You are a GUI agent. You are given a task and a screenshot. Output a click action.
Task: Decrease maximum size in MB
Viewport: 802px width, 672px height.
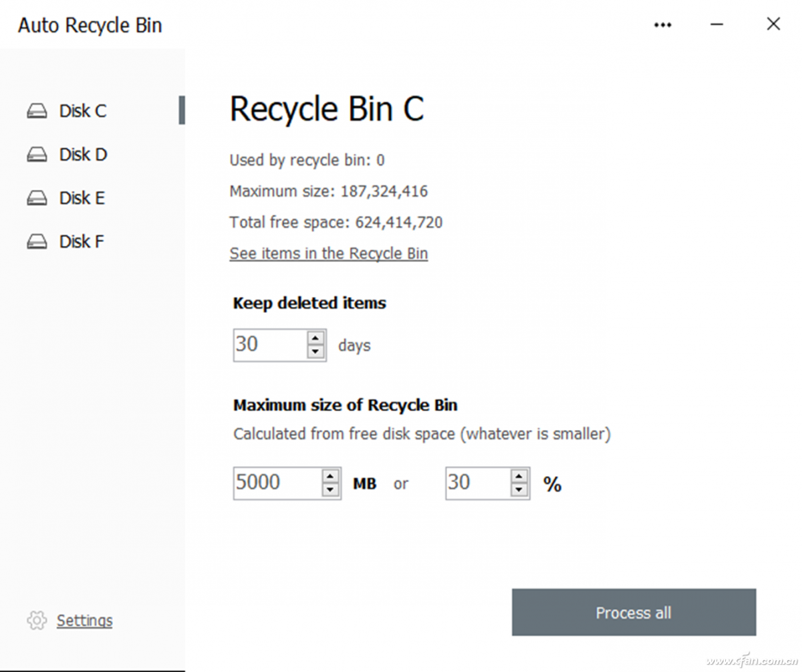click(x=331, y=490)
